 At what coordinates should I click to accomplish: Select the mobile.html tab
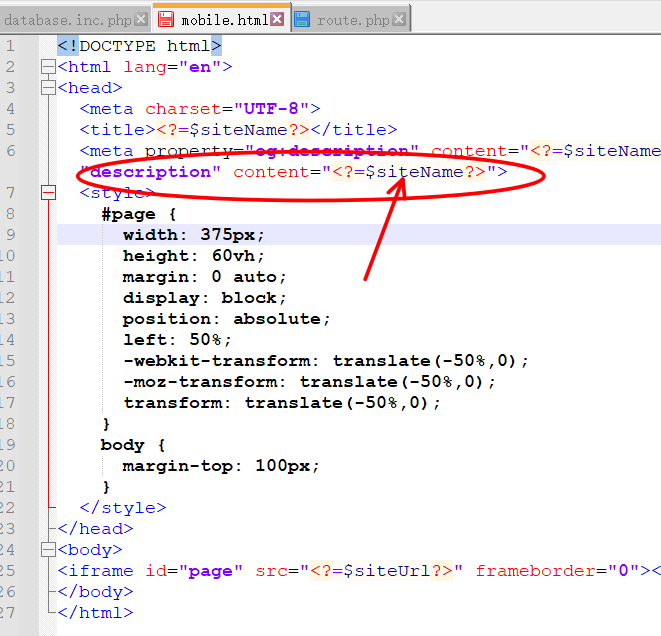pos(224,19)
